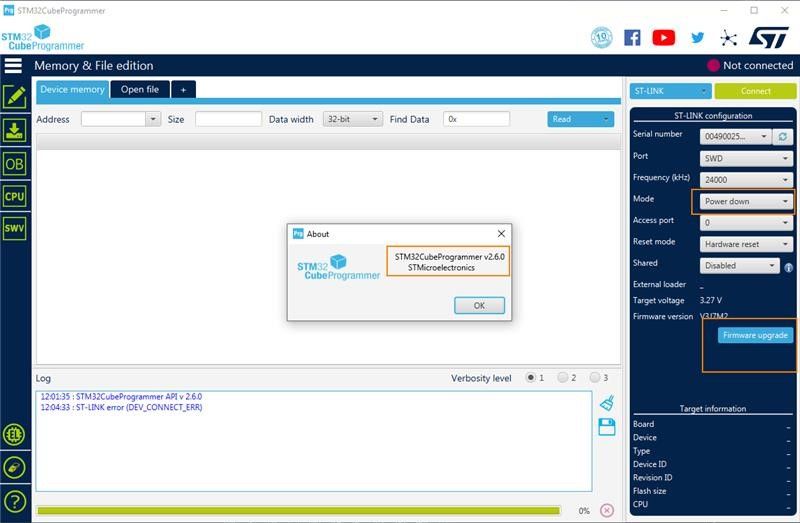Click the Firmware upgrade button
The height and width of the screenshot is (523, 800).
coord(755,335)
